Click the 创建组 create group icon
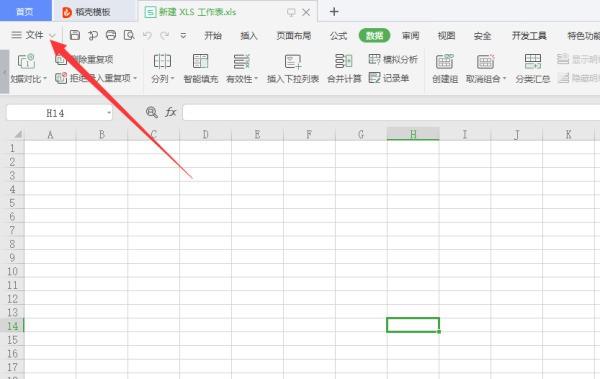This screenshot has height=379, width=600. (x=445, y=61)
